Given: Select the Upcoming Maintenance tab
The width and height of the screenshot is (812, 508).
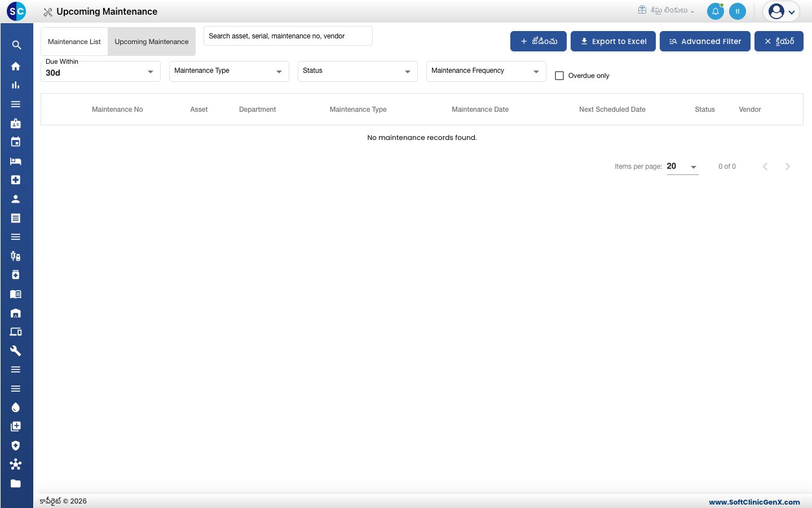Looking at the screenshot, I should click(152, 42).
